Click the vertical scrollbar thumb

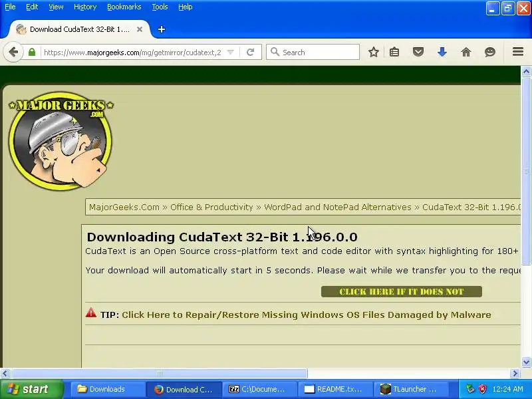tap(526, 171)
